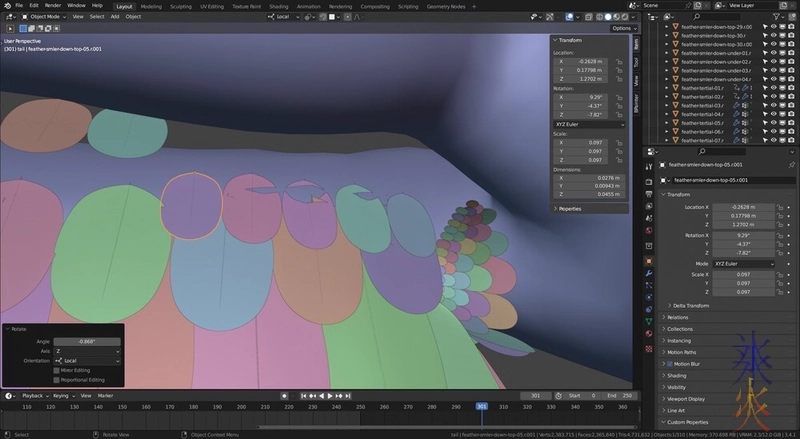Enable the Mirror Editing checkbox
The image size is (800, 439).
[55, 370]
